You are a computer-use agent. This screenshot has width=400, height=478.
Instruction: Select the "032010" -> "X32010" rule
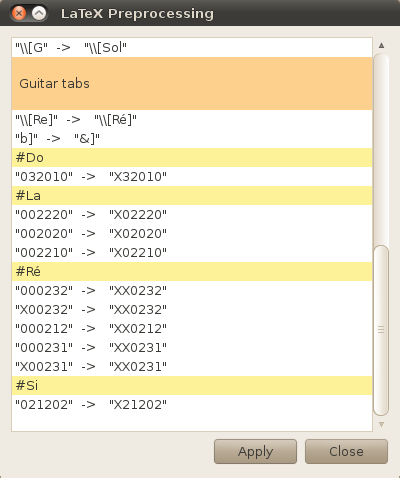tap(192, 176)
